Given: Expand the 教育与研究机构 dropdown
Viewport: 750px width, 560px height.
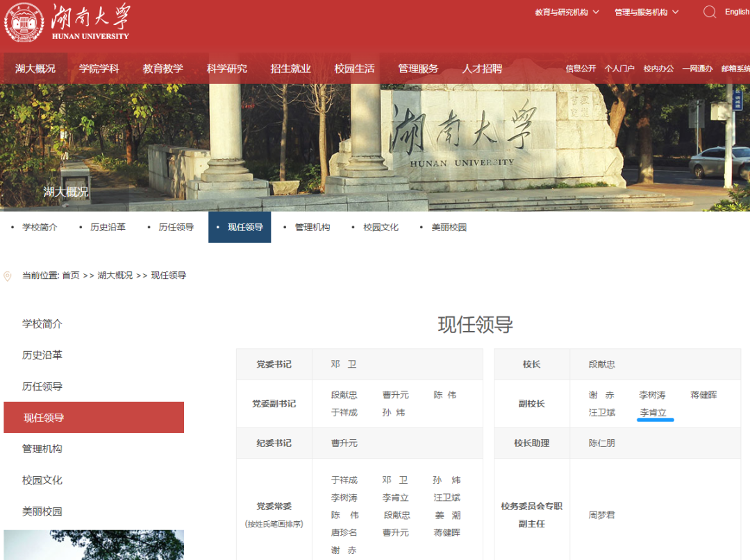Looking at the screenshot, I should tap(567, 12).
